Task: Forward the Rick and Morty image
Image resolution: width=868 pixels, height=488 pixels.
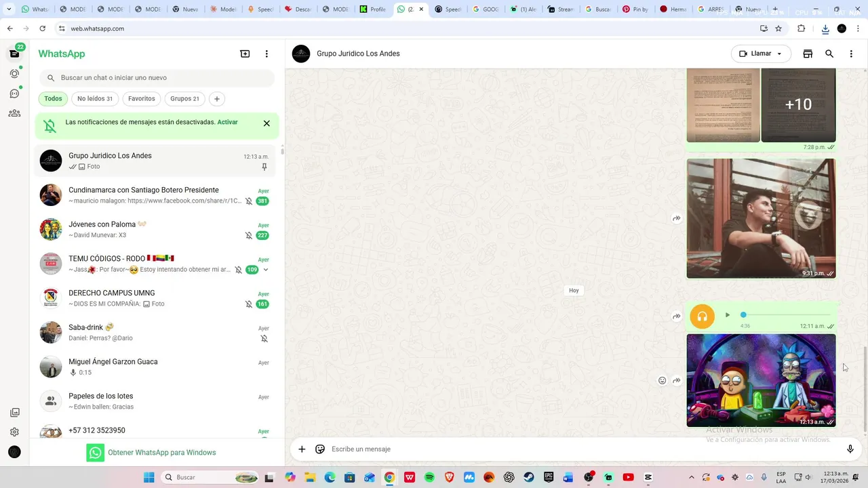Action: (x=676, y=380)
